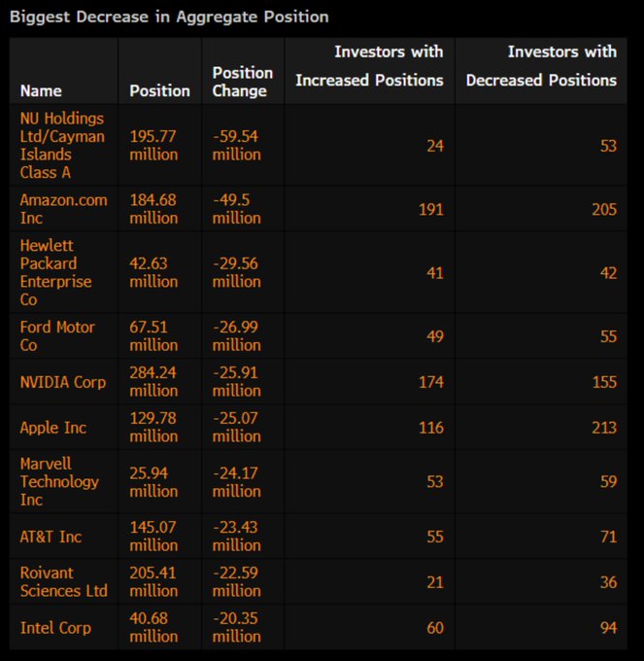Click decreased-positions value 59 for Marvell
Viewport: 644px width, 661px height.
click(x=609, y=482)
